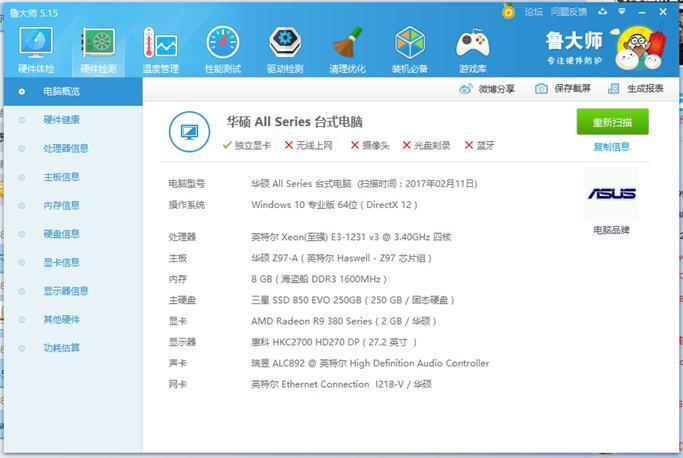
Task: Open the 硬件体检 hardware checkup icon
Action: point(36,44)
